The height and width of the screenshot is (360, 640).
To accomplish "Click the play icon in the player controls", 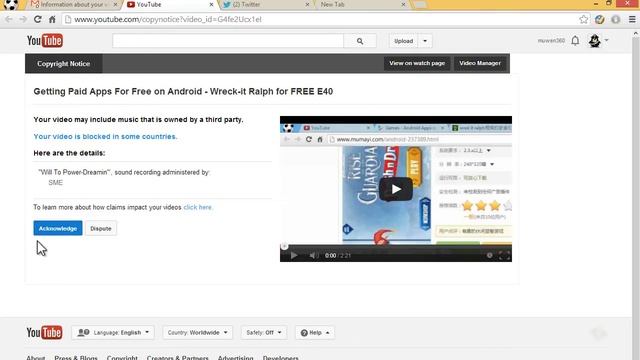I will coord(294,256).
